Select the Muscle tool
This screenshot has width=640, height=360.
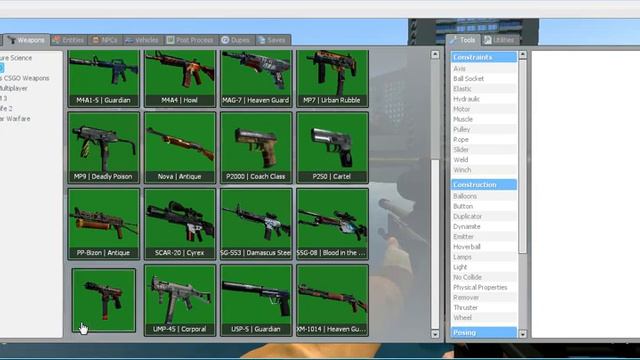click(484, 119)
